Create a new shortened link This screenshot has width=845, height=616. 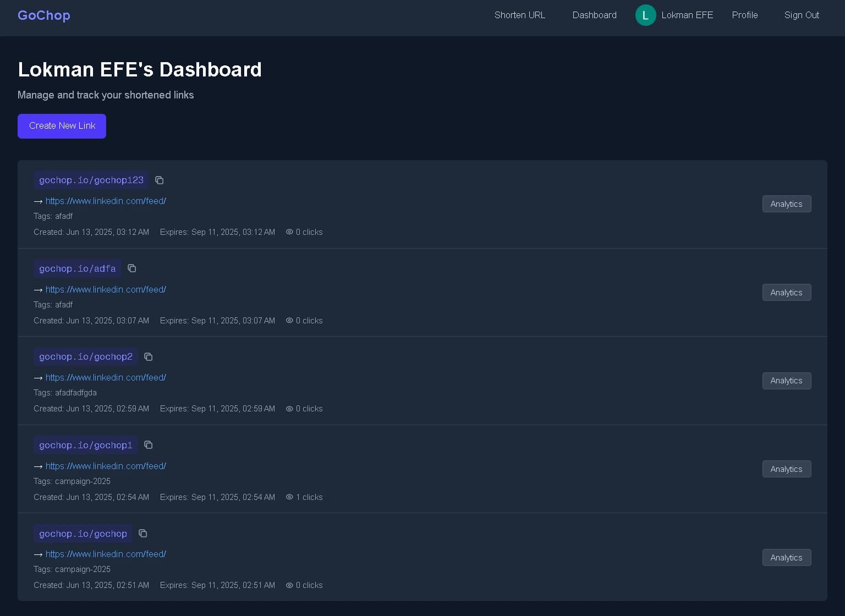62,126
